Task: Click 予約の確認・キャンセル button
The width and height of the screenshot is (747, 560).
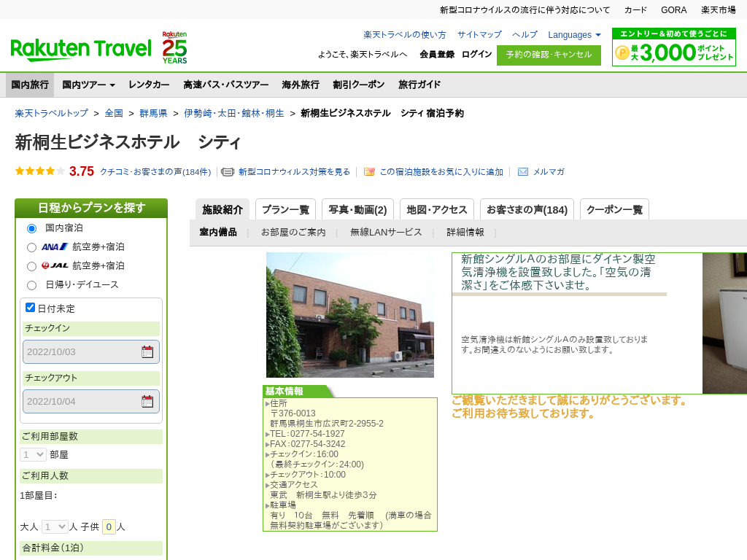Action: (549, 55)
